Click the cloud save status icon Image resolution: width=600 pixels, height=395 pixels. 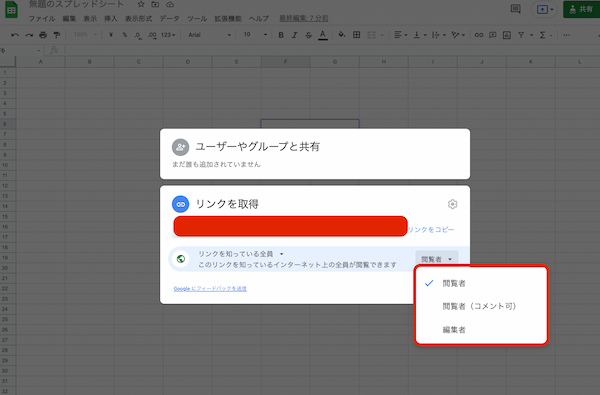[x=170, y=4]
